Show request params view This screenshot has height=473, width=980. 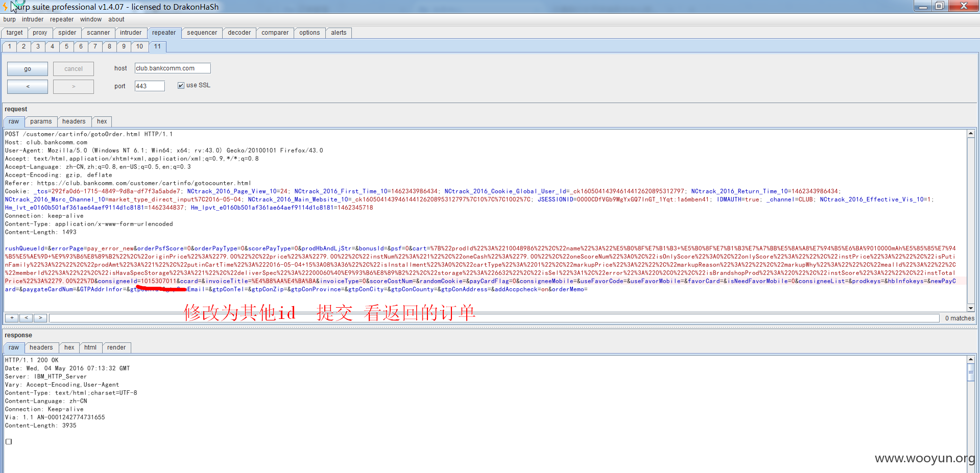pyautogui.click(x=41, y=121)
